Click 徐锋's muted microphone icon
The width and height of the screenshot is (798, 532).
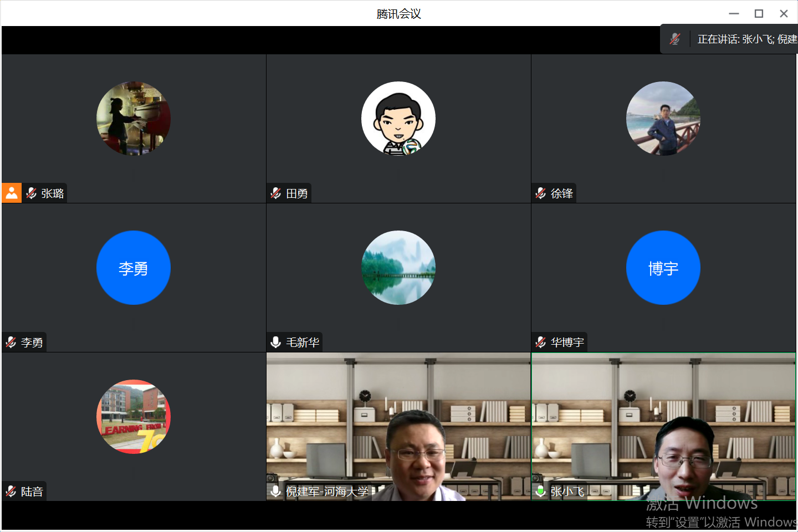[x=541, y=193]
